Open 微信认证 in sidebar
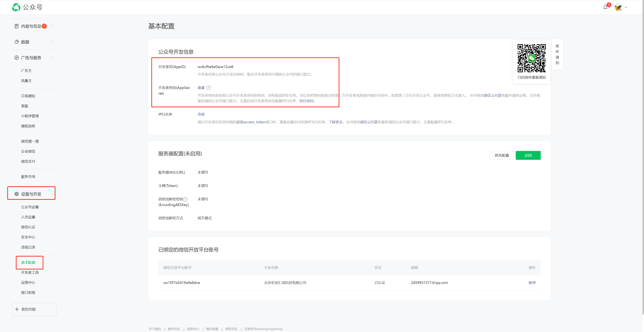The width and height of the screenshot is (644, 332). click(x=28, y=227)
